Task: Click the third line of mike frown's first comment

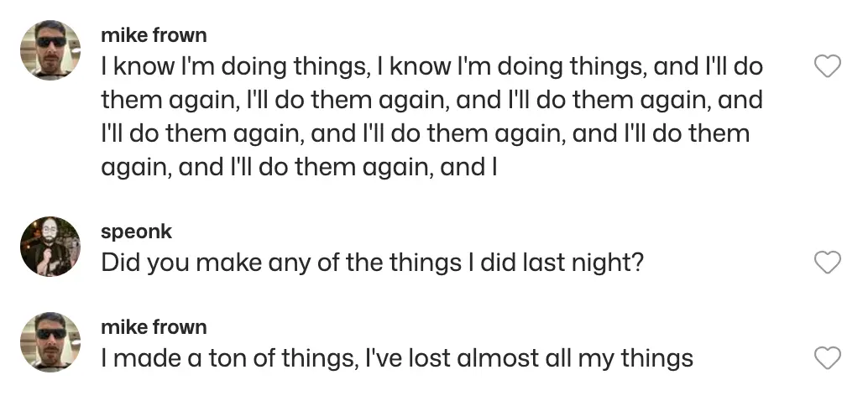Action: (425, 134)
